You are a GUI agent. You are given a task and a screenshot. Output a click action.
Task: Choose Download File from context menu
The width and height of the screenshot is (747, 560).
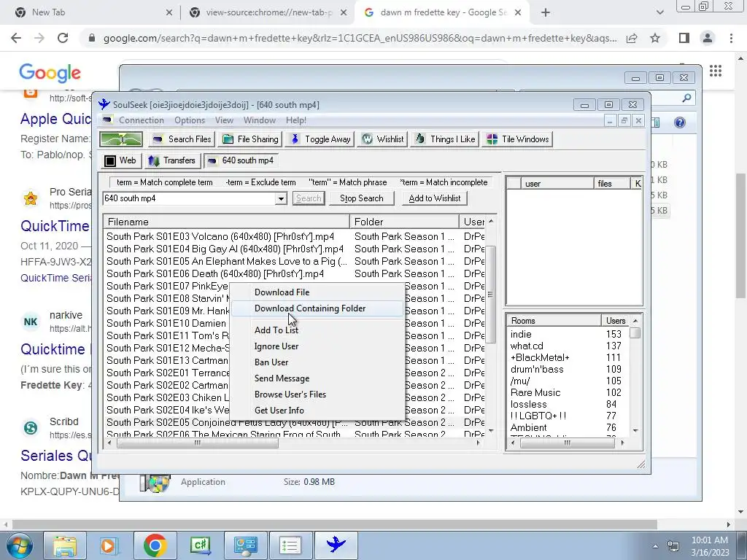(317, 292)
